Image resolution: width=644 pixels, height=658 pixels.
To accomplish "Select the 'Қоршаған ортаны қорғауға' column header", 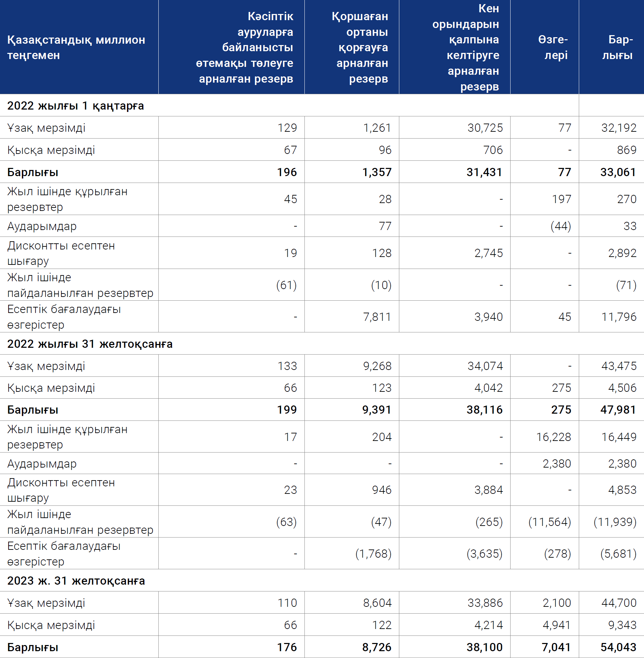I will click(x=360, y=47).
